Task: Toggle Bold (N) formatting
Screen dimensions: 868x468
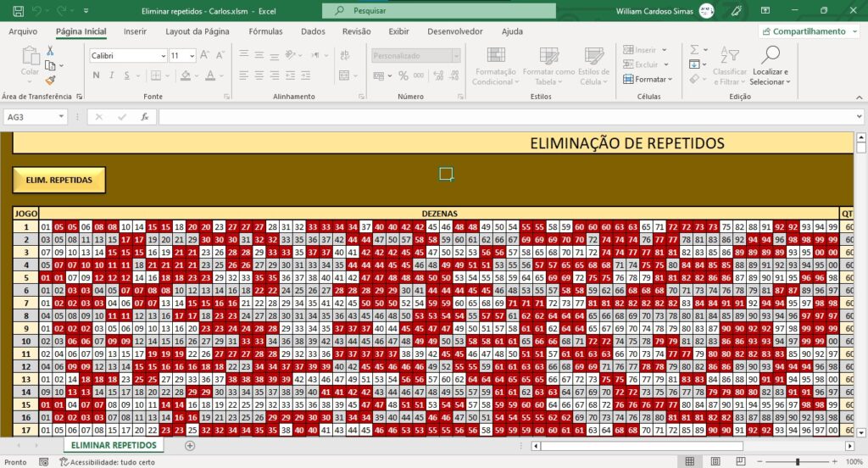Action: coord(97,75)
